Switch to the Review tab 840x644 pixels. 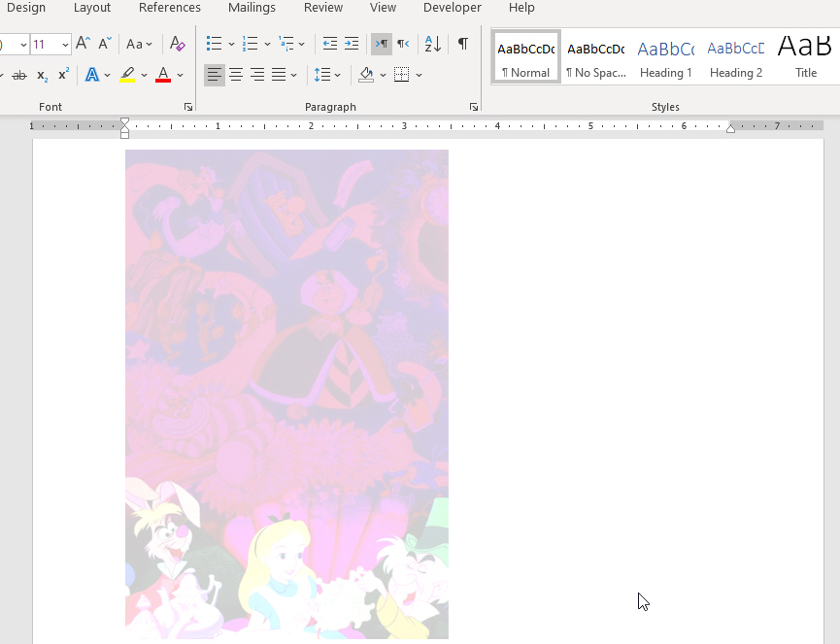(x=323, y=8)
